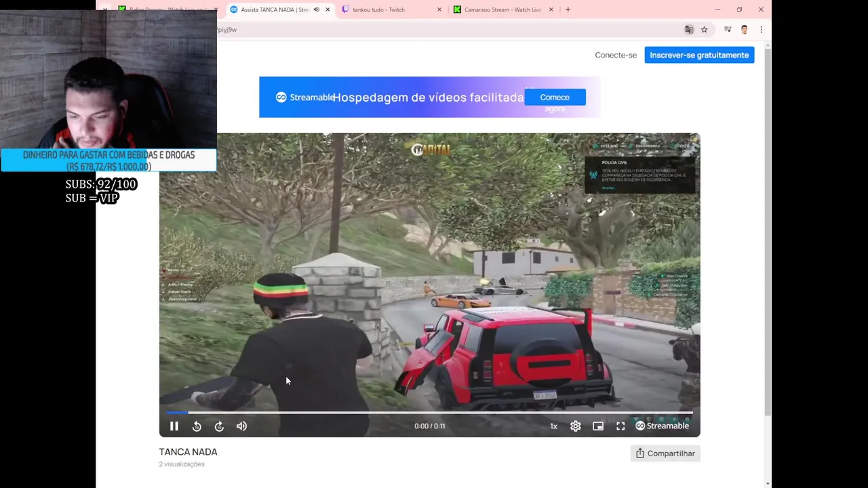Viewport: 868px width, 488px height.
Task: Toggle fullscreen video mode
Action: (x=620, y=426)
